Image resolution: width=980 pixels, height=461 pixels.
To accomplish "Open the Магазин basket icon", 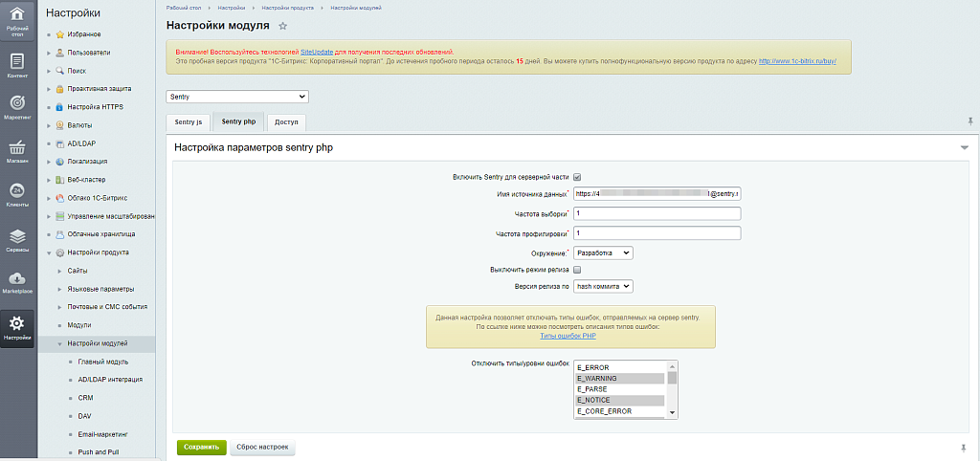I will [x=17, y=150].
